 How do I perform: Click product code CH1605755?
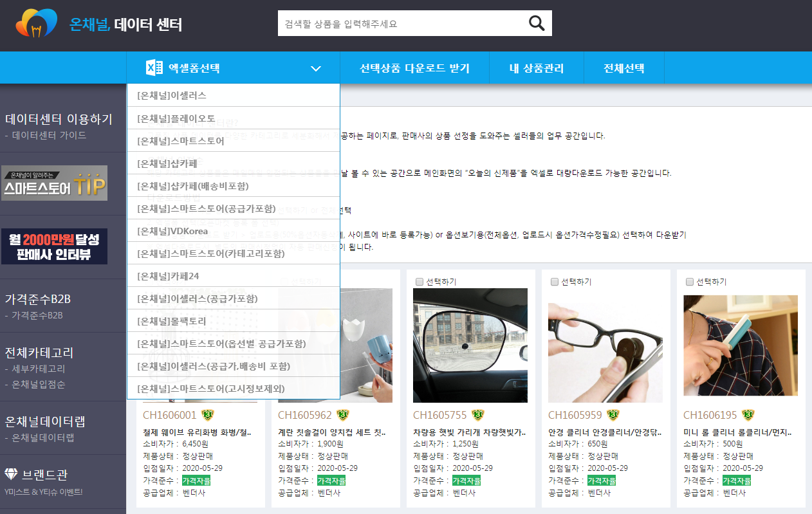pyautogui.click(x=440, y=415)
